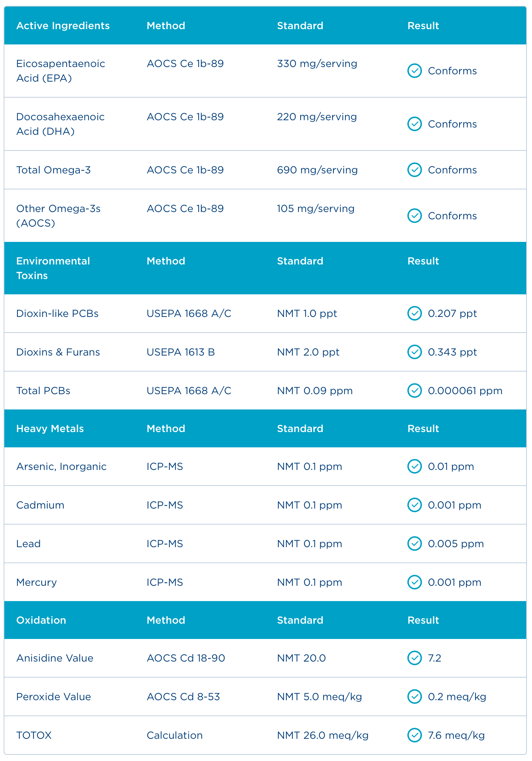532x761 pixels.
Task: Click checkmark icon in the TOTOX row
Action: pos(414,735)
